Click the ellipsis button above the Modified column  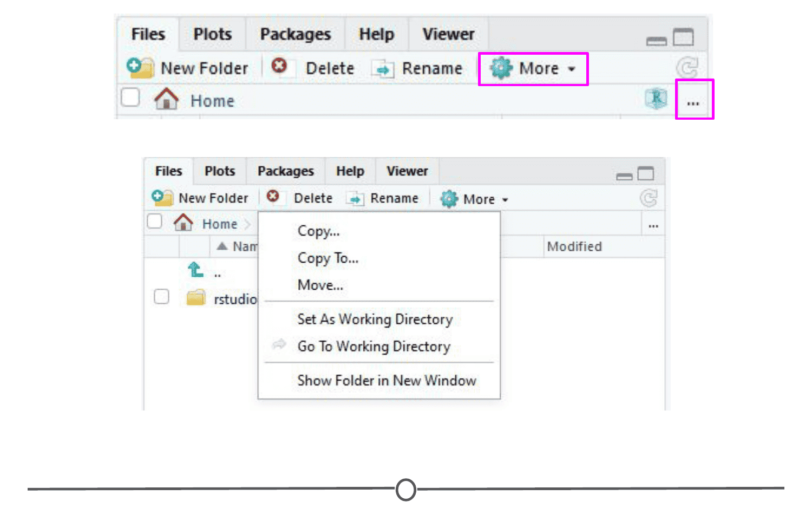[x=653, y=225]
